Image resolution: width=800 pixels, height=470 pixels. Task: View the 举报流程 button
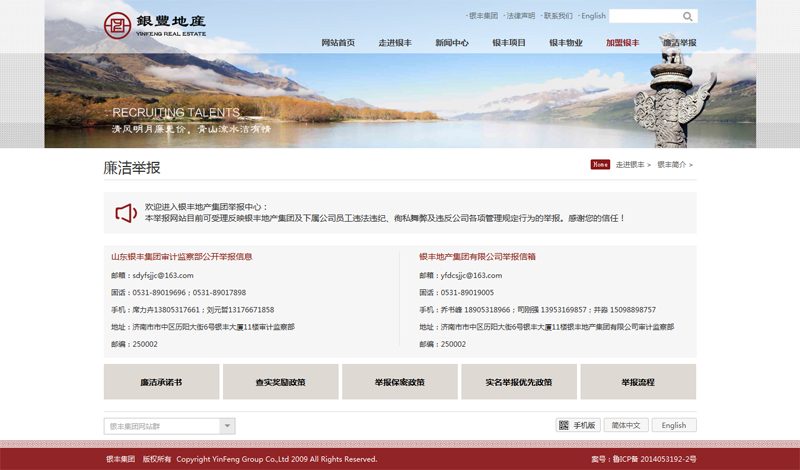click(637, 382)
